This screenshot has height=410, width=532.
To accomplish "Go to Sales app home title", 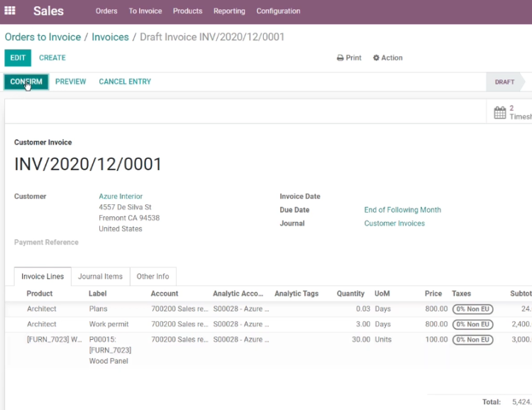I will [48, 11].
